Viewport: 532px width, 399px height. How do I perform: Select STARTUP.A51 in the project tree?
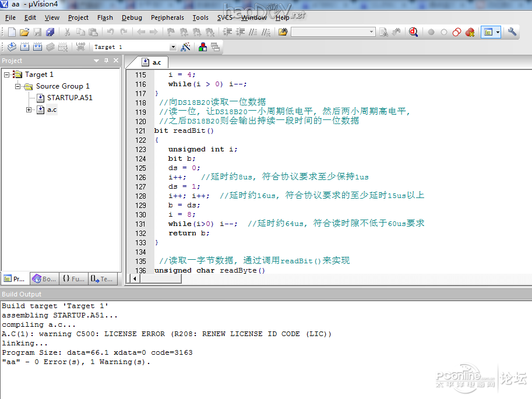click(69, 98)
